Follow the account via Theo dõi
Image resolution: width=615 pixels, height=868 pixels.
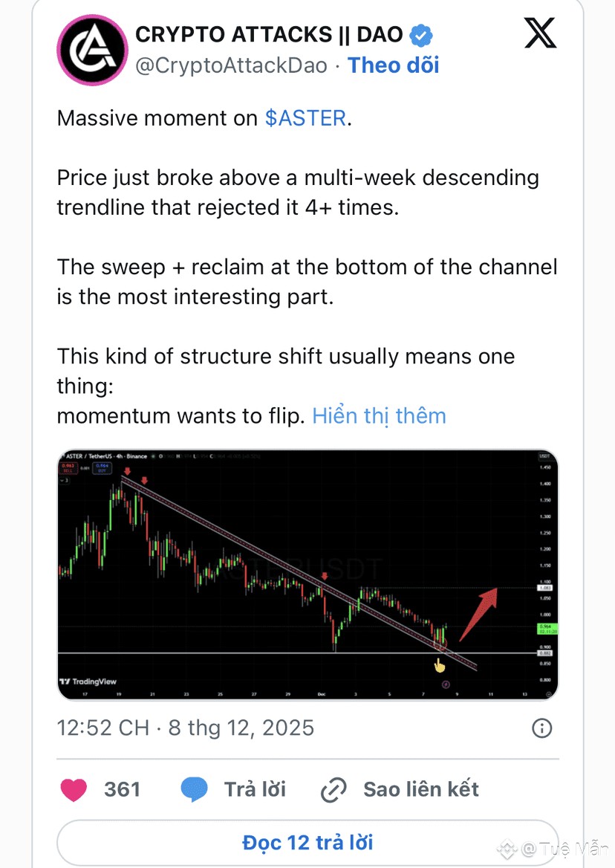pyautogui.click(x=394, y=65)
